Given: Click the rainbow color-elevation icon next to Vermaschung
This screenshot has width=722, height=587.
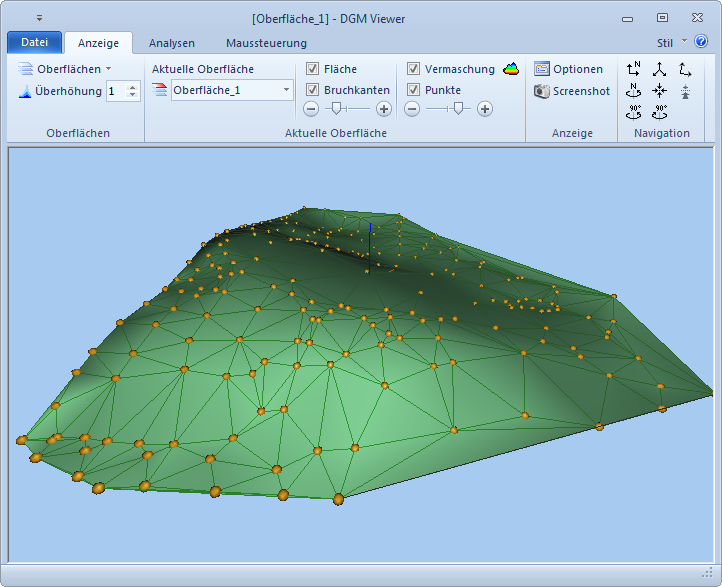Looking at the screenshot, I should 511,69.
